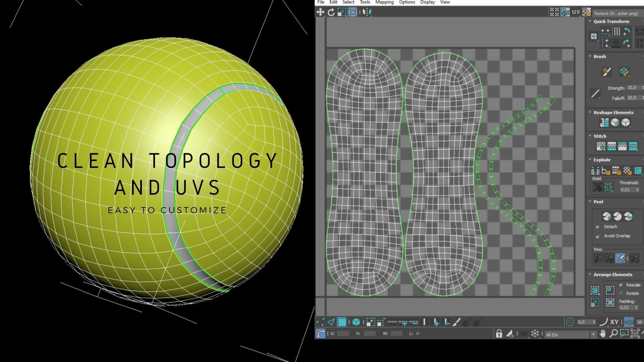Toggle the absolute/offset mode icon beside U field
Screen dimensions: 644x362
320,334
